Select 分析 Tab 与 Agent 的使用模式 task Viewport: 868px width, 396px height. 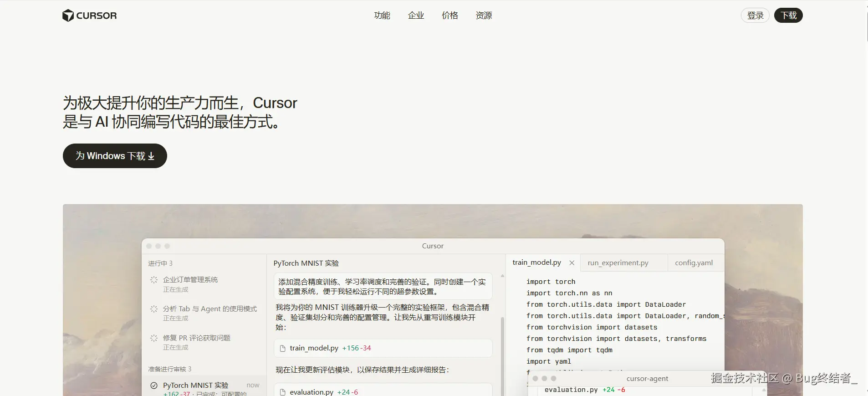coord(205,313)
